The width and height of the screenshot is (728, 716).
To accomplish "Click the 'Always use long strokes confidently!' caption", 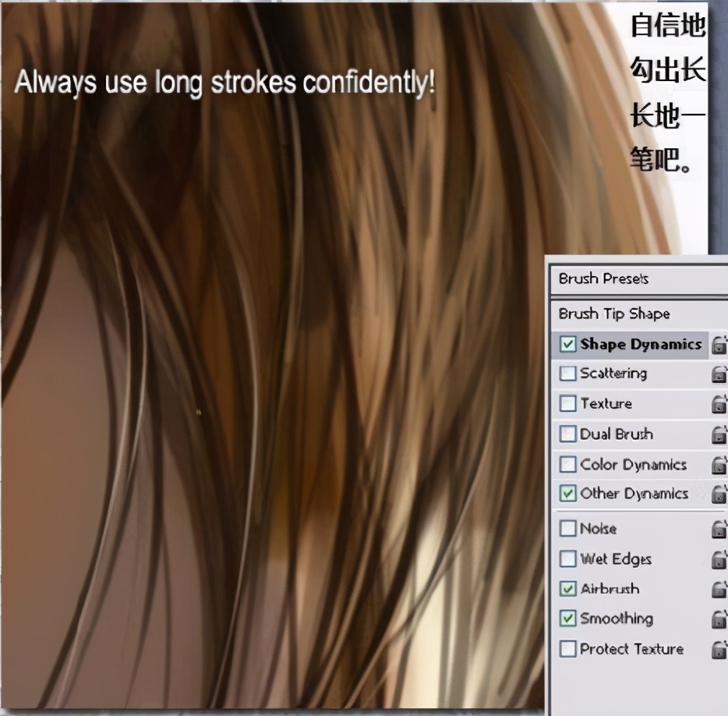I will coord(224,83).
